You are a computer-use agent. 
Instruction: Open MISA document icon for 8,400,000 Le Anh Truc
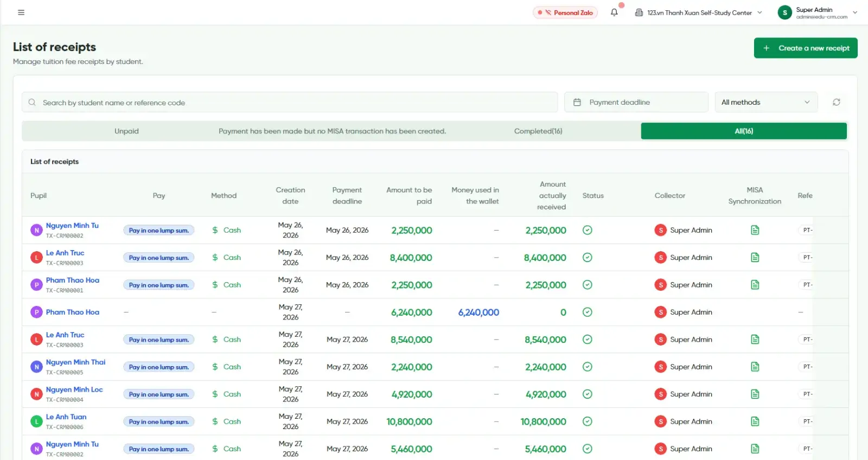tap(755, 257)
